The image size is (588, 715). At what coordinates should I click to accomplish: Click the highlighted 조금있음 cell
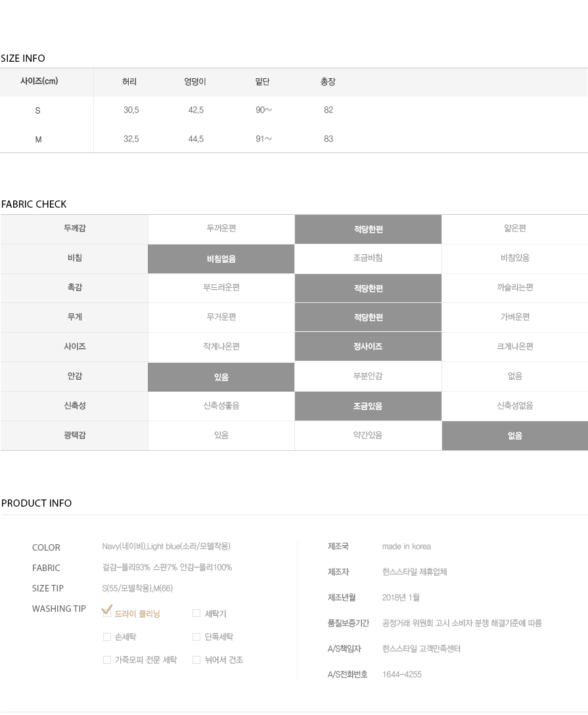369,406
